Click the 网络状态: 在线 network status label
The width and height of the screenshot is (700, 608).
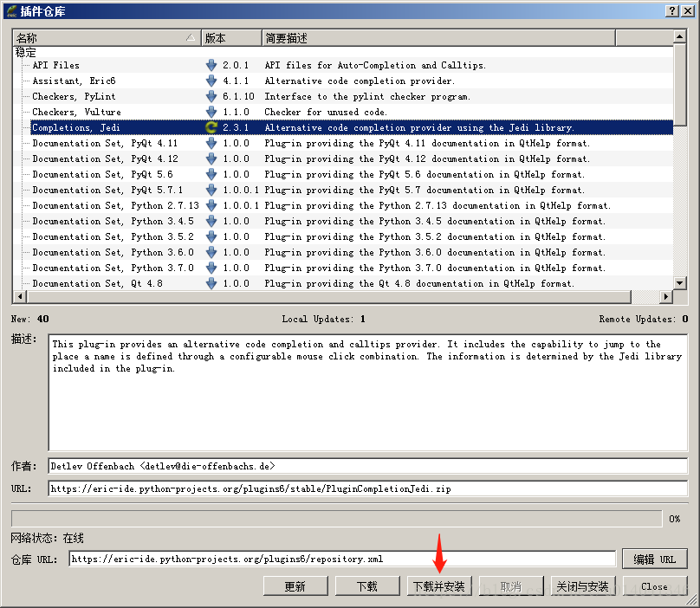point(48,538)
